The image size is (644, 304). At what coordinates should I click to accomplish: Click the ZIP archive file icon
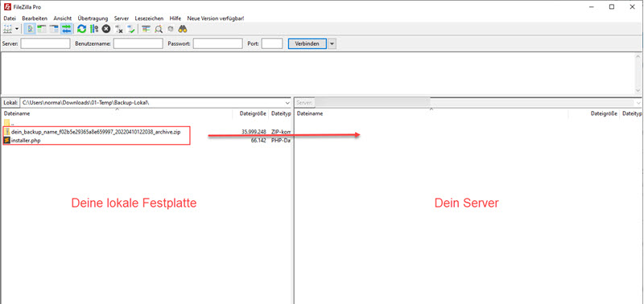6,132
